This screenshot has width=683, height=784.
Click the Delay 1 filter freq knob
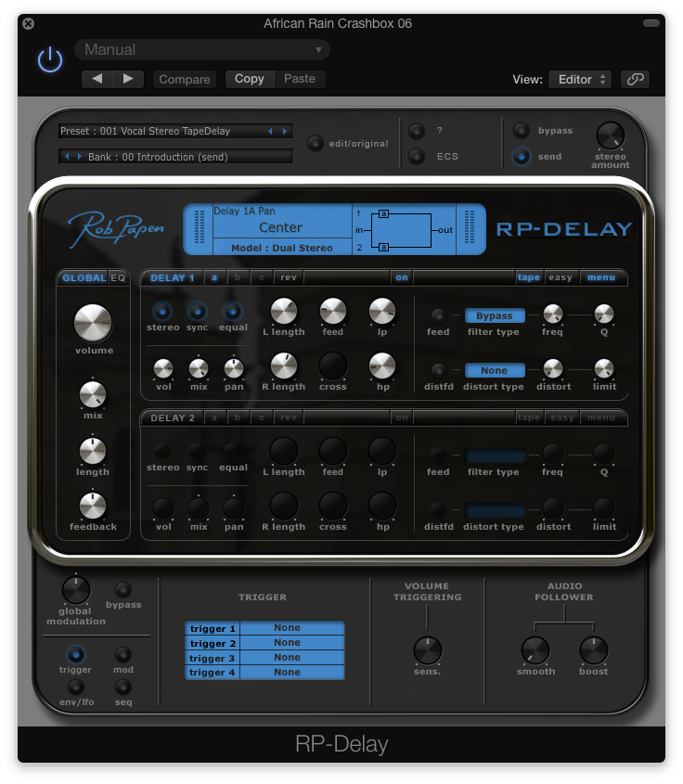552,314
